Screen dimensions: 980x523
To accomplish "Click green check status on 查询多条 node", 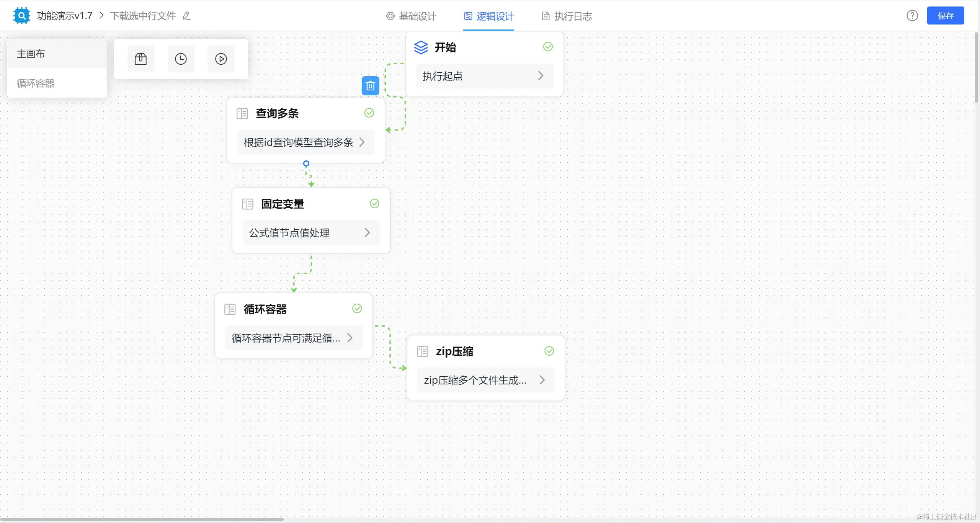I will coord(369,113).
